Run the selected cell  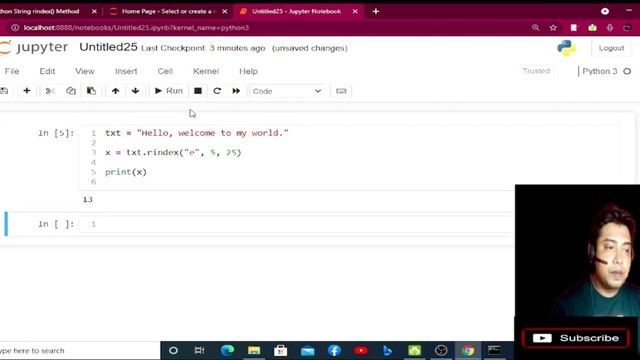(x=169, y=91)
